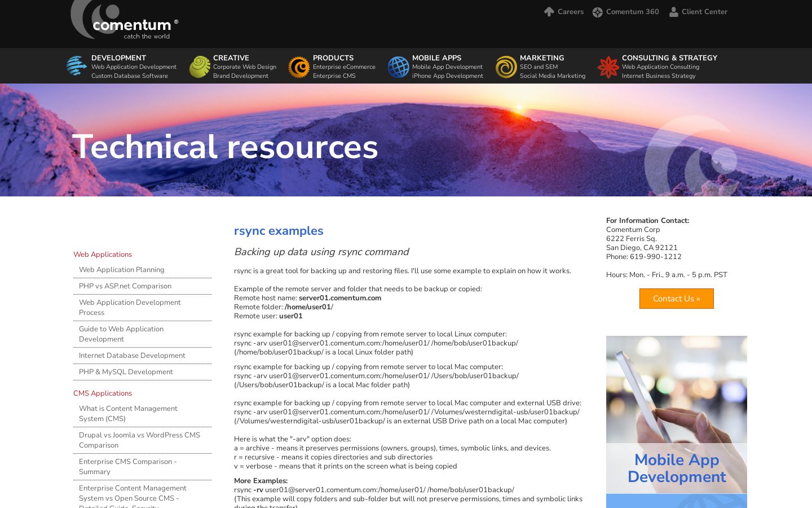Select Custom Database Software link

[x=130, y=76]
